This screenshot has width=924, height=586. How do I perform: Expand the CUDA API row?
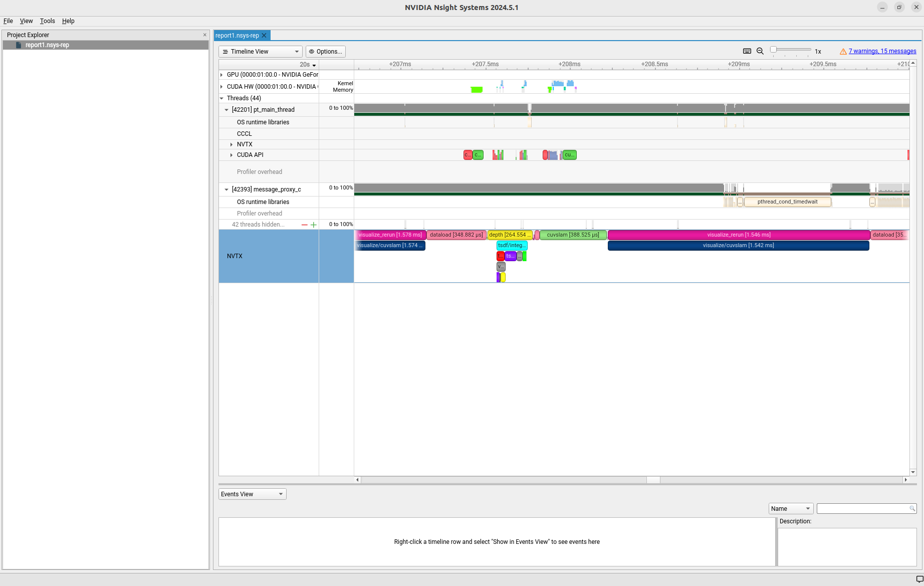click(x=232, y=155)
